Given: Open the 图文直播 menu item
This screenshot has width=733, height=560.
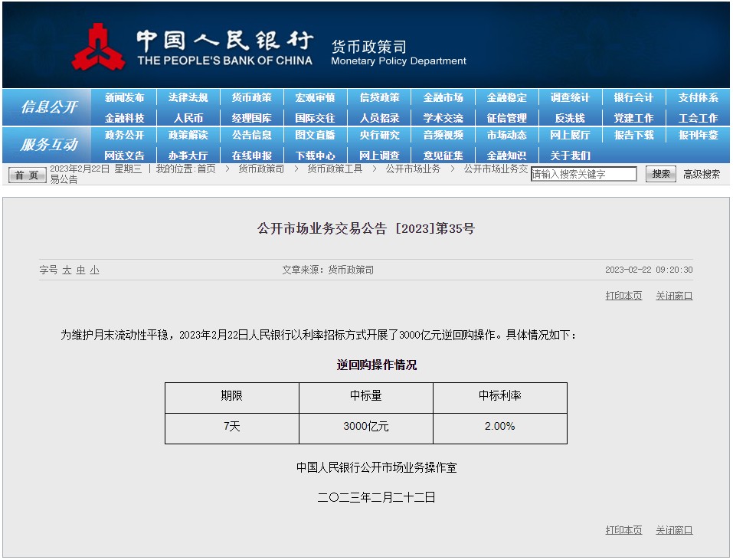Looking at the screenshot, I should pyautogui.click(x=315, y=135).
